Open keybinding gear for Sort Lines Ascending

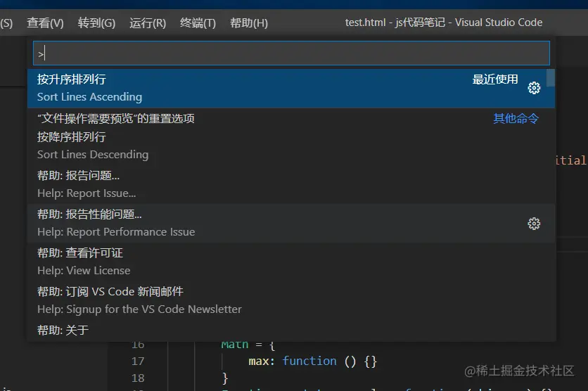pyautogui.click(x=534, y=88)
